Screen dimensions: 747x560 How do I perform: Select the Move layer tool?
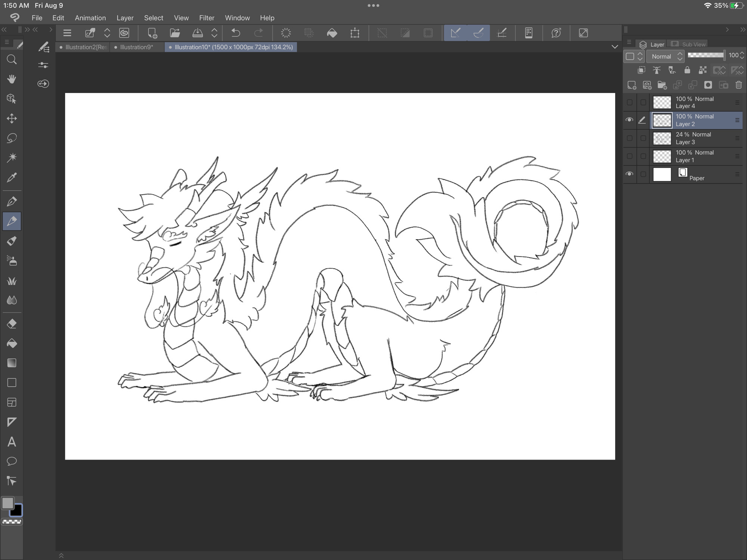tap(12, 118)
